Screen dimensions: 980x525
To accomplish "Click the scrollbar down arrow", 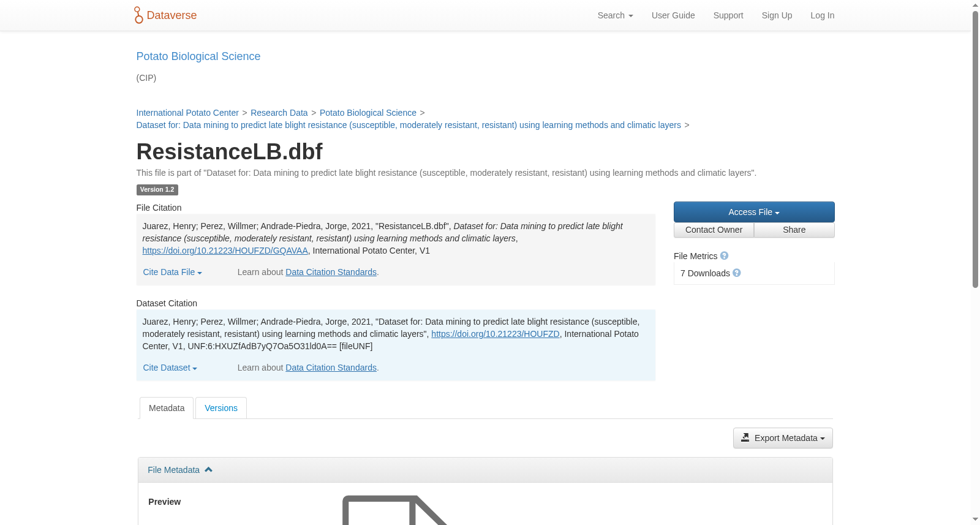I will (x=975, y=519).
